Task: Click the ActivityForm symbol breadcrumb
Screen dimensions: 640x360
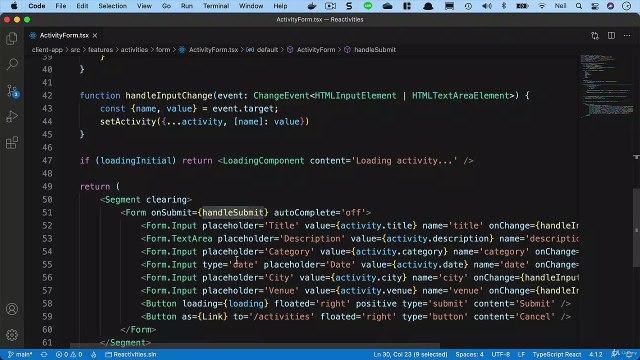Action: [x=311, y=50]
